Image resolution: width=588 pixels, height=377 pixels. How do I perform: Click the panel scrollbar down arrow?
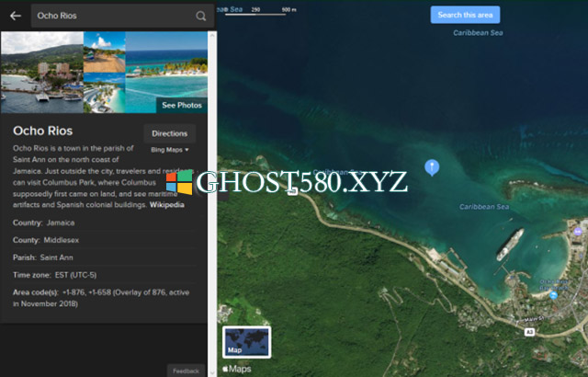212,373
